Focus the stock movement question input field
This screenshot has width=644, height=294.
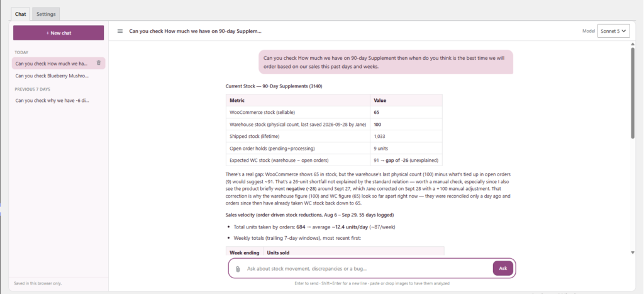367,269
